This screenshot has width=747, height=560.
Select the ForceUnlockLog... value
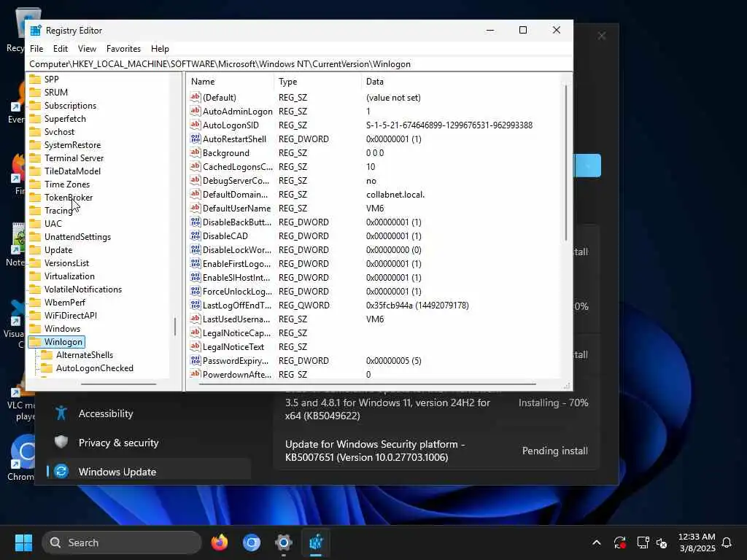coord(237,292)
